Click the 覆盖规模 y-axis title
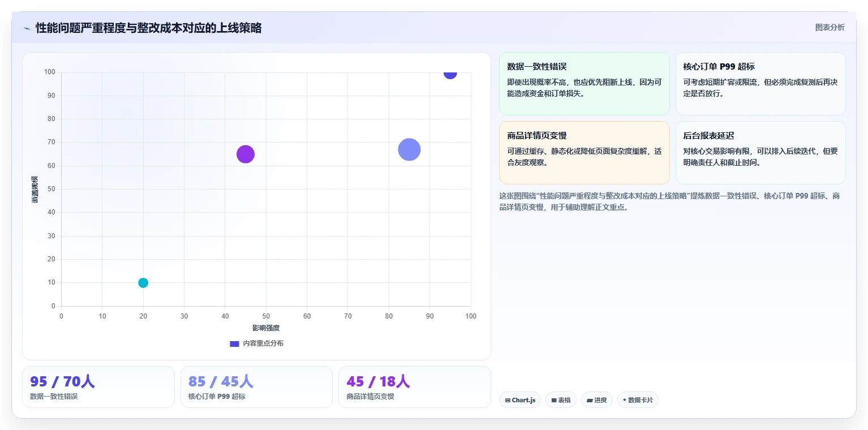Screen dimensions: 868x430 tap(35, 190)
